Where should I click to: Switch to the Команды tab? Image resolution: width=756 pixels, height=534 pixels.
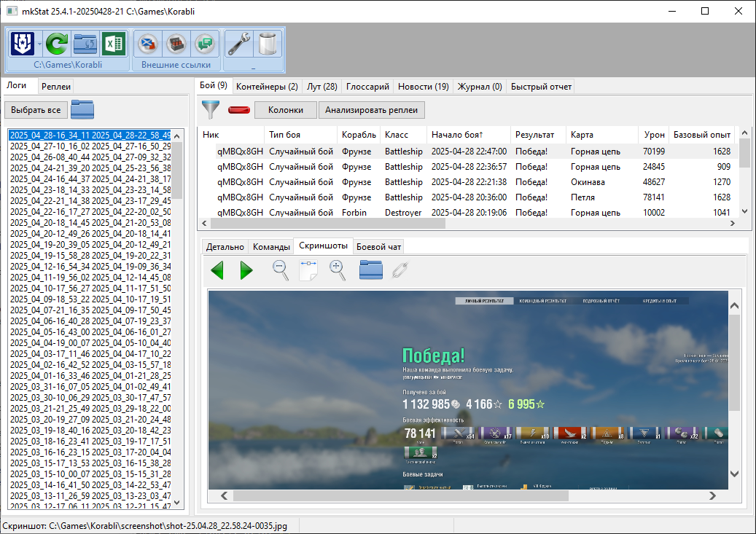pos(271,247)
